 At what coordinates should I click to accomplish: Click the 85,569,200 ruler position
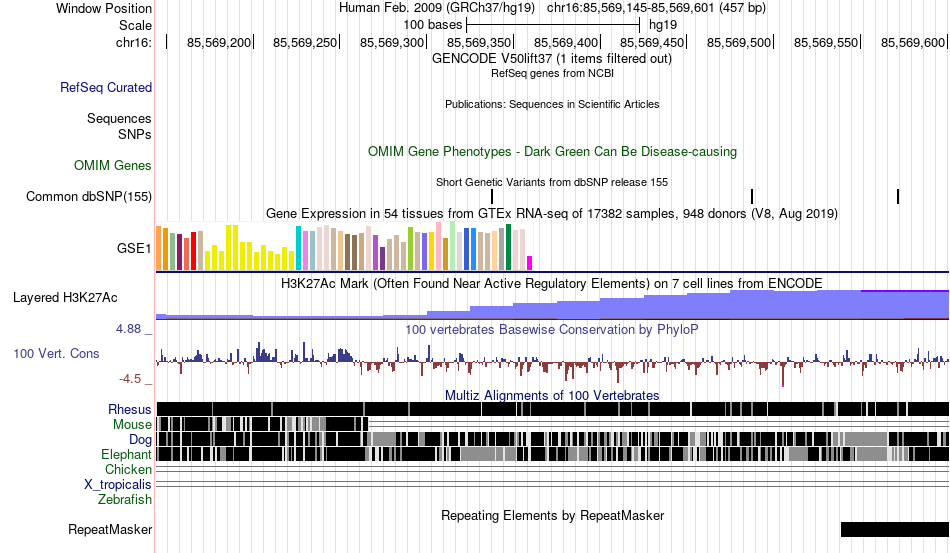tap(219, 42)
